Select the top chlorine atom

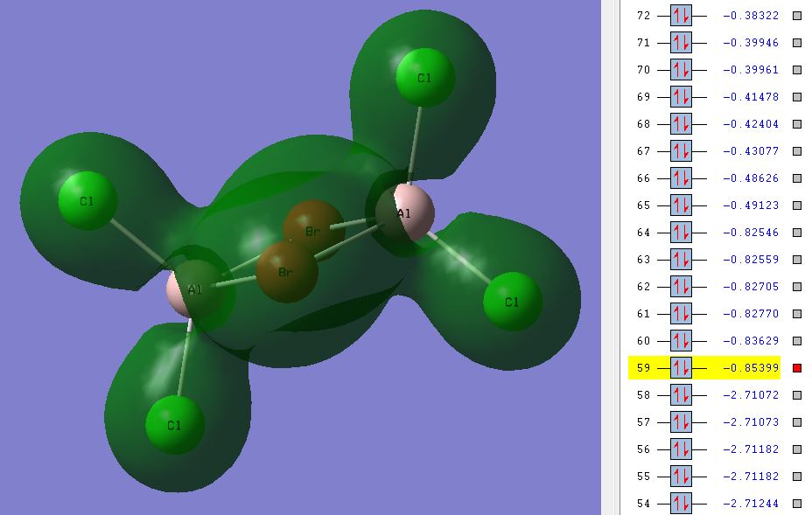point(425,78)
